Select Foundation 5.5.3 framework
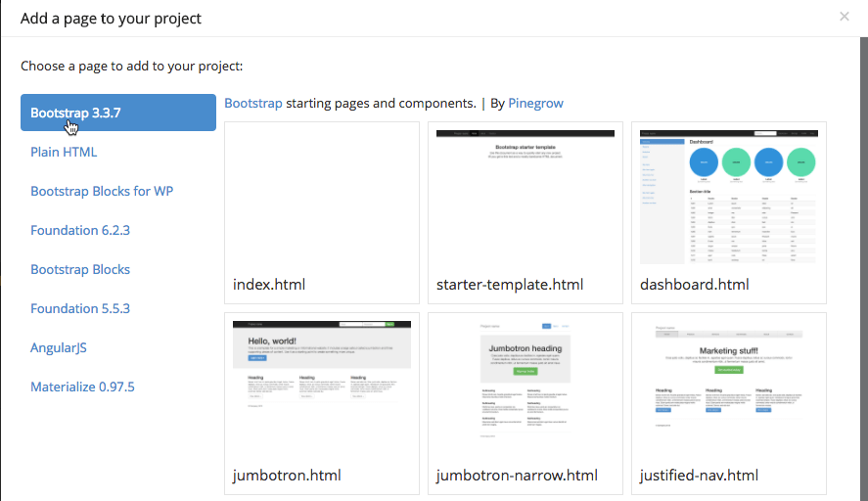 click(x=80, y=308)
